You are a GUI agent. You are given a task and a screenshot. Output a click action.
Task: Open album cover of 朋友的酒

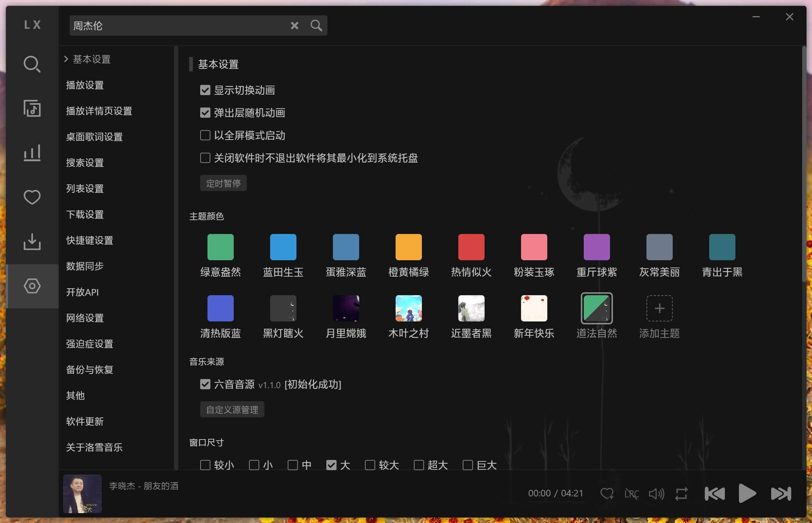point(82,493)
